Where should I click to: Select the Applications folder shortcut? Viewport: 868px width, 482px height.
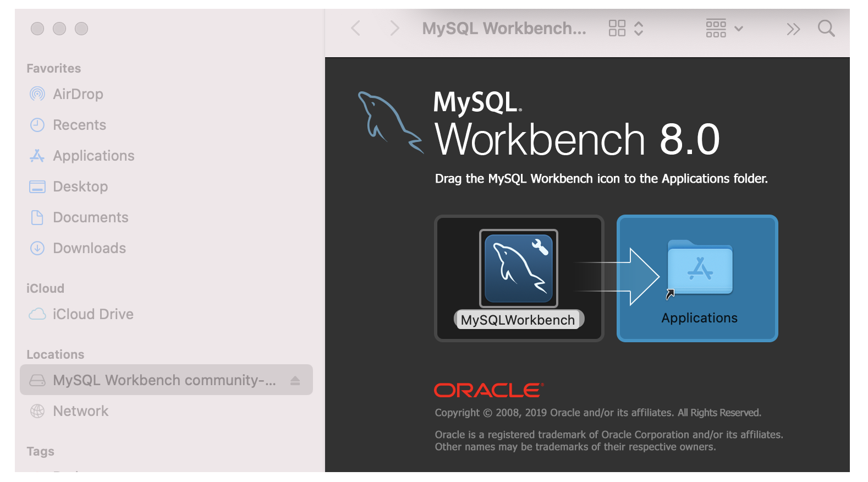[700, 267]
